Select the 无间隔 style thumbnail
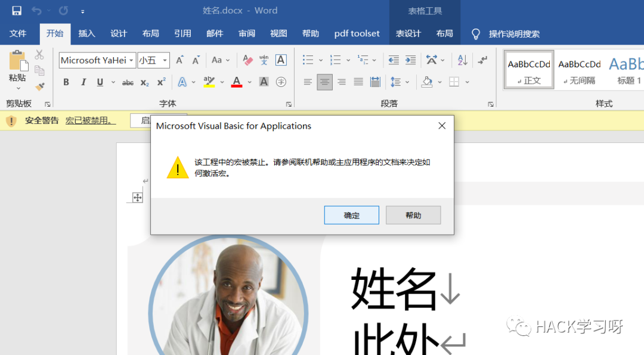The image size is (644, 355). pos(579,70)
